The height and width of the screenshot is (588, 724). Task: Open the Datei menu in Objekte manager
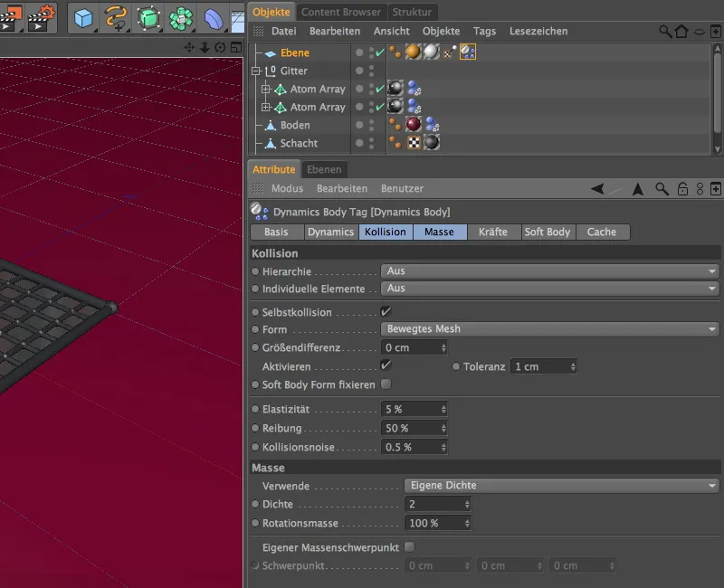coord(283,32)
